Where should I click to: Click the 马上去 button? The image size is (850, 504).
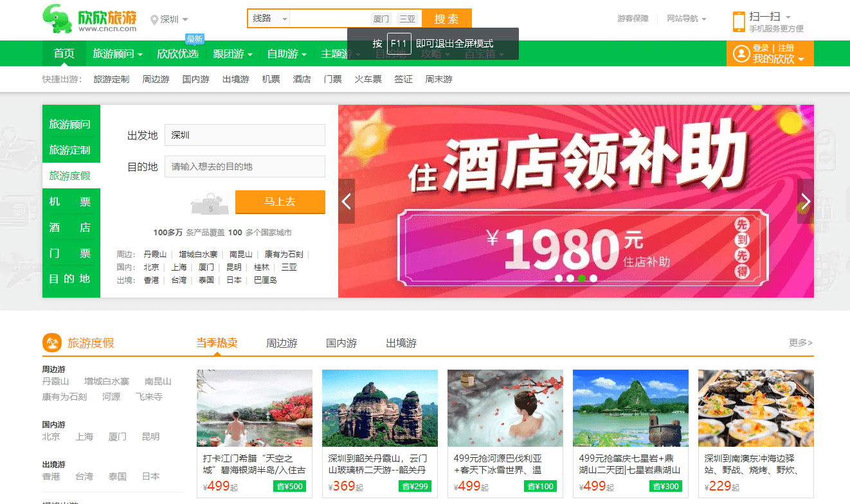click(x=280, y=202)
